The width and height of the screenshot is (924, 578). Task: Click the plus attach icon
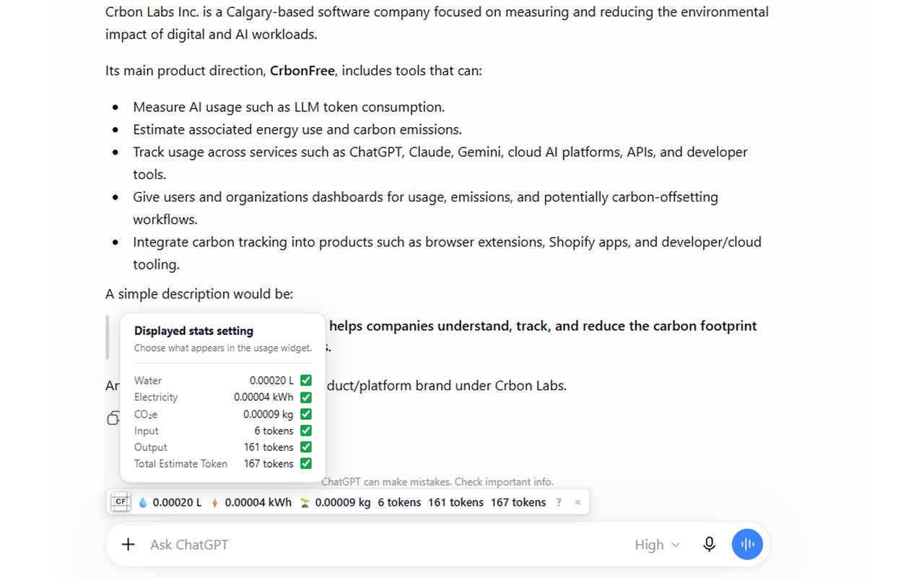tap(128, 545)
